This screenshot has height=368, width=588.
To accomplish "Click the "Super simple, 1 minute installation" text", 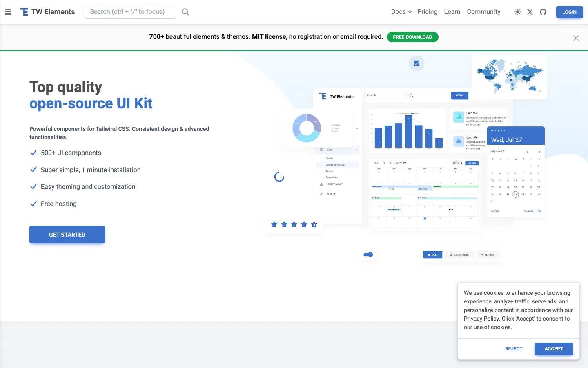I will point(91,170).
